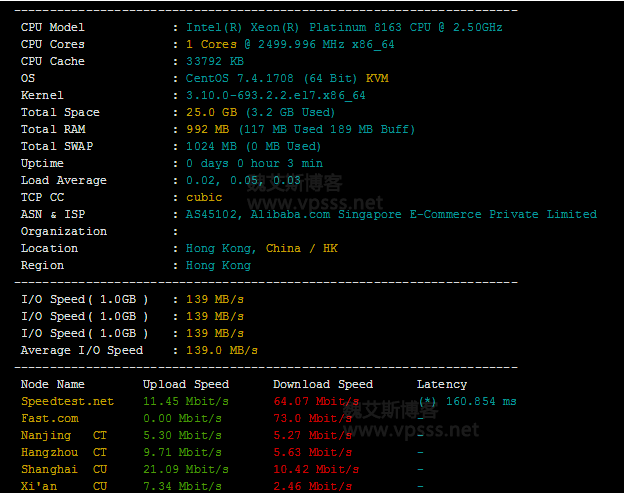
Task: Click the kernel version 3.10.0-693.2.2.el7.x86_64
Action: (276, 95)
